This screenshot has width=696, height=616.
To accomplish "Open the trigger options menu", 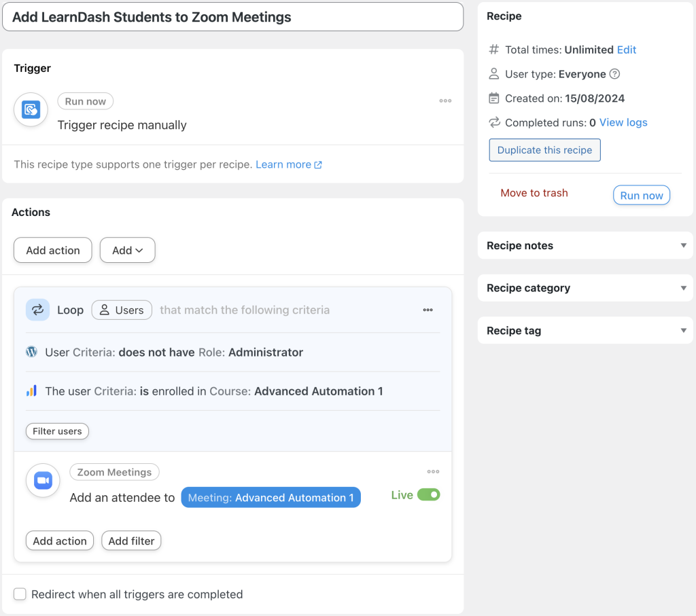I will click(445, 101).
